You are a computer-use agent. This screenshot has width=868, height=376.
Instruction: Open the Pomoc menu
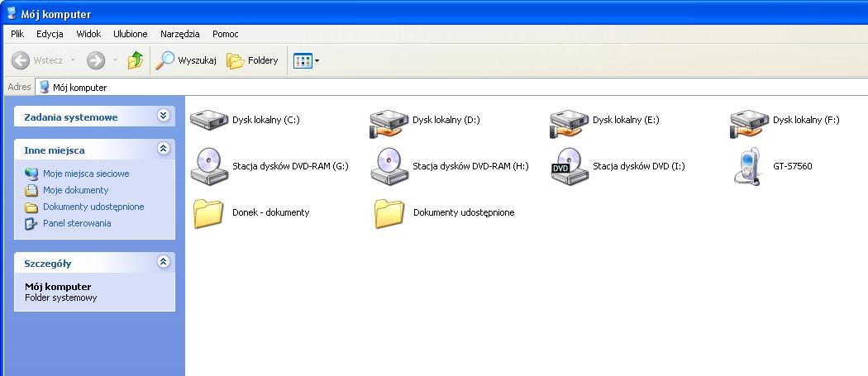point(226,34)
